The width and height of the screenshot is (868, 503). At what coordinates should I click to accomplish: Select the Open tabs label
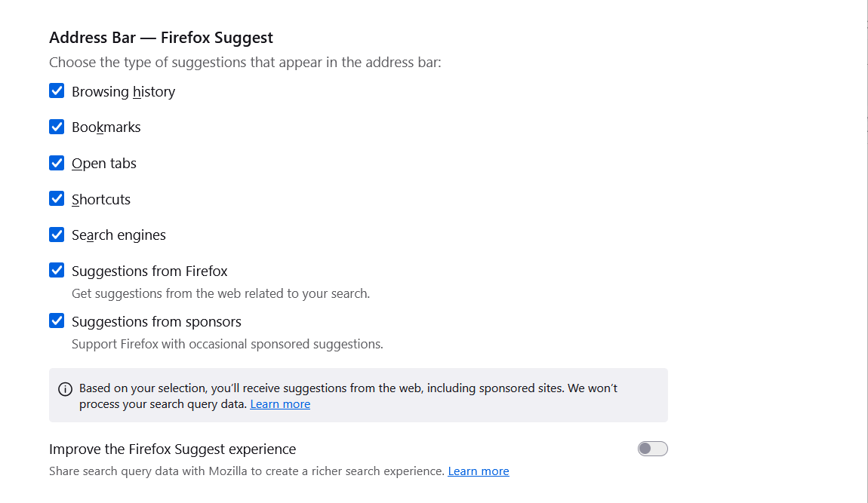103,163
